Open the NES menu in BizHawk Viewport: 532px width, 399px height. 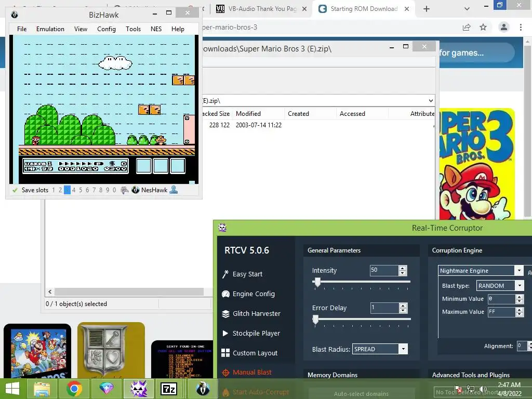(156, 29)
